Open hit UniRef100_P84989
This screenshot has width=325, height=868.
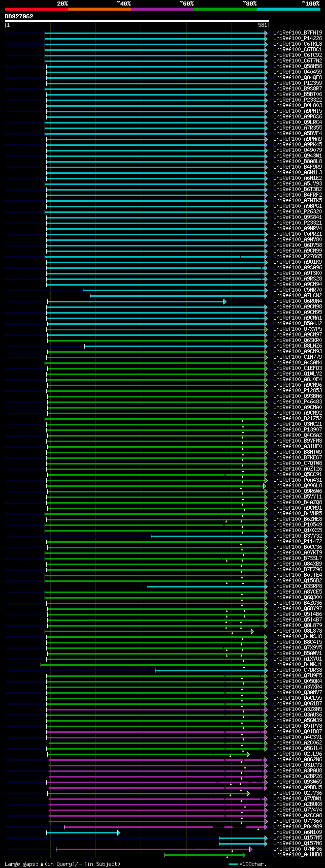[x=298, y=827]
